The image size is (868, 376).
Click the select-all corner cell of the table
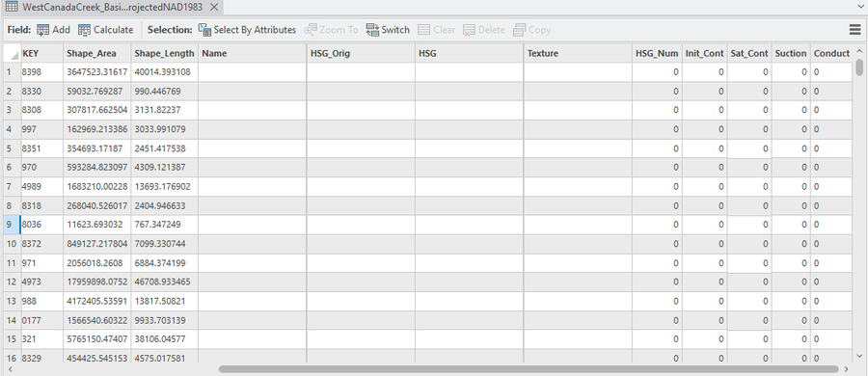(x=12, y=53)
